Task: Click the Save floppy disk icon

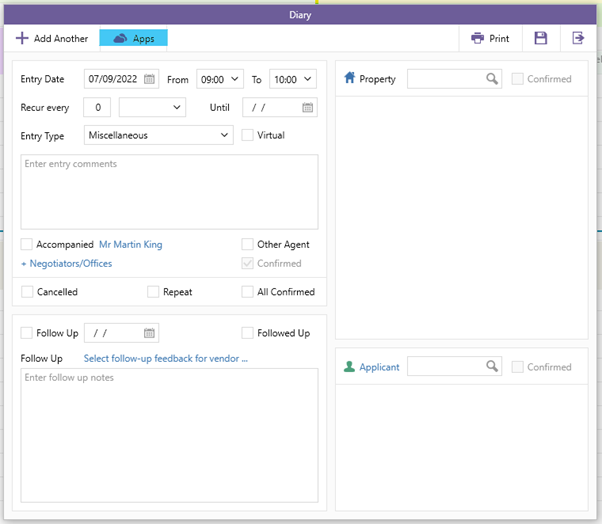Action: click(541, 38)
